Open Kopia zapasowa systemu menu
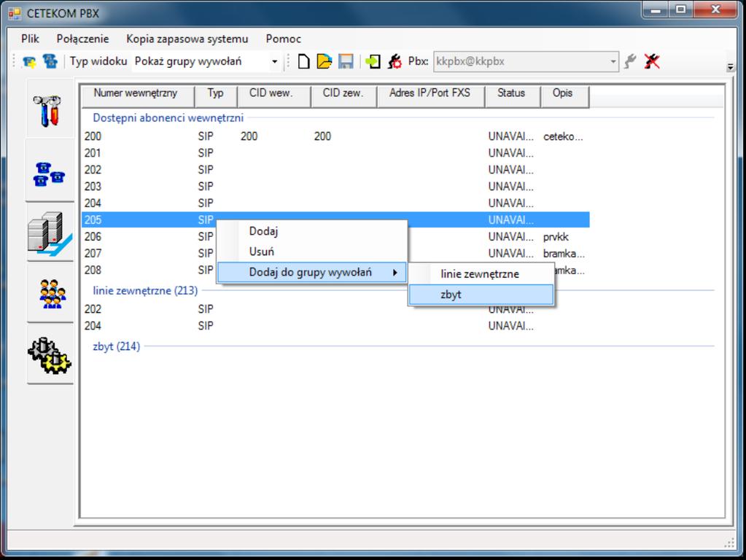 187,39
